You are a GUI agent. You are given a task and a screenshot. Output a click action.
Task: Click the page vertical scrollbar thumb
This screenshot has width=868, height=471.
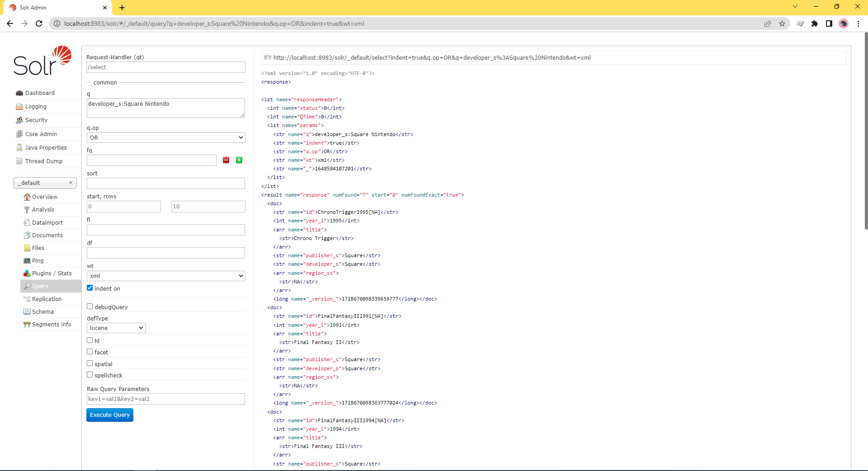866,131
